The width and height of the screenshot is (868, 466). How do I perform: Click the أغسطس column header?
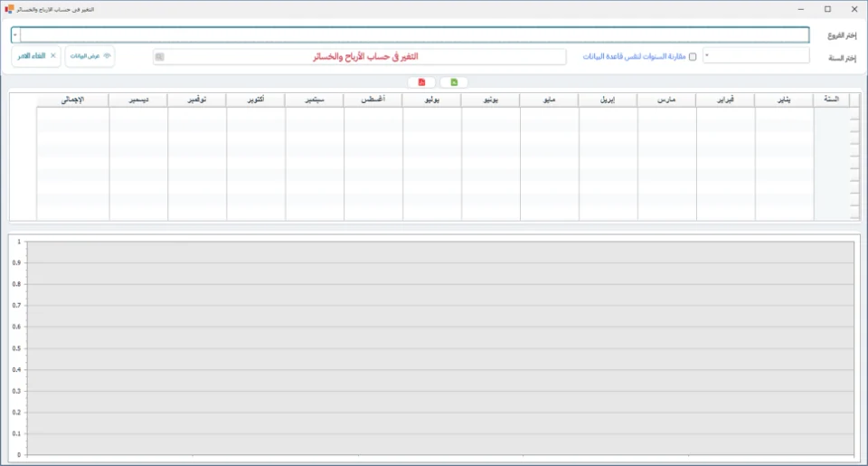[x=373, y=100]
